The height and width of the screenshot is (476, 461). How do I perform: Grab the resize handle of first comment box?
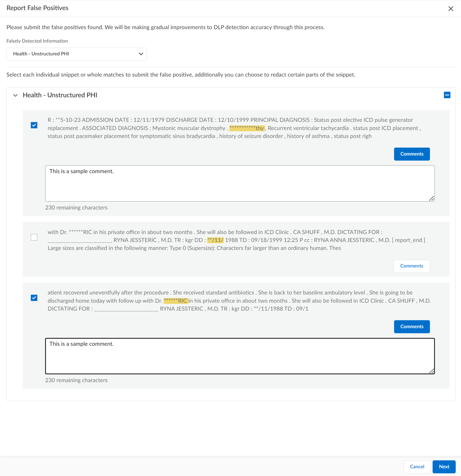431,199
